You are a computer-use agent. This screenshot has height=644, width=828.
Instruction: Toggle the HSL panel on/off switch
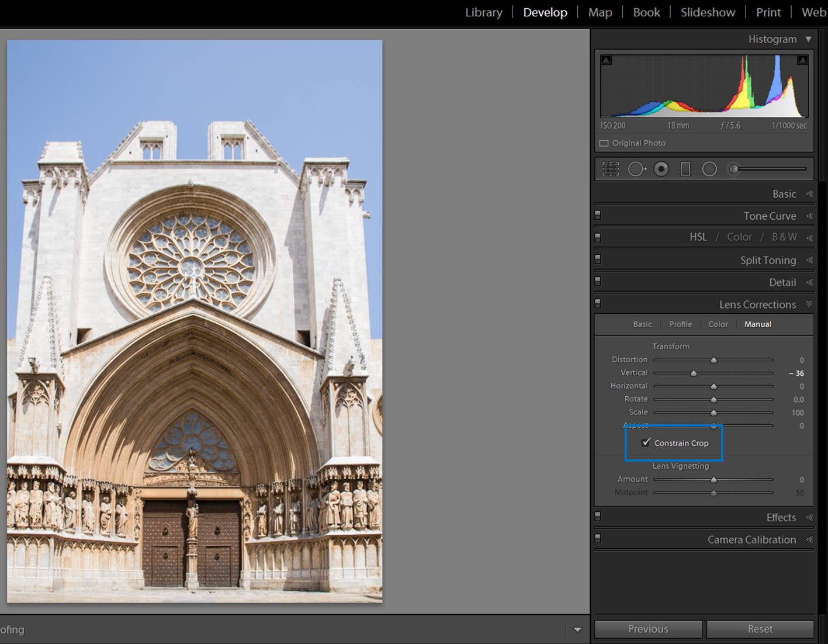[x=598, y=237]
